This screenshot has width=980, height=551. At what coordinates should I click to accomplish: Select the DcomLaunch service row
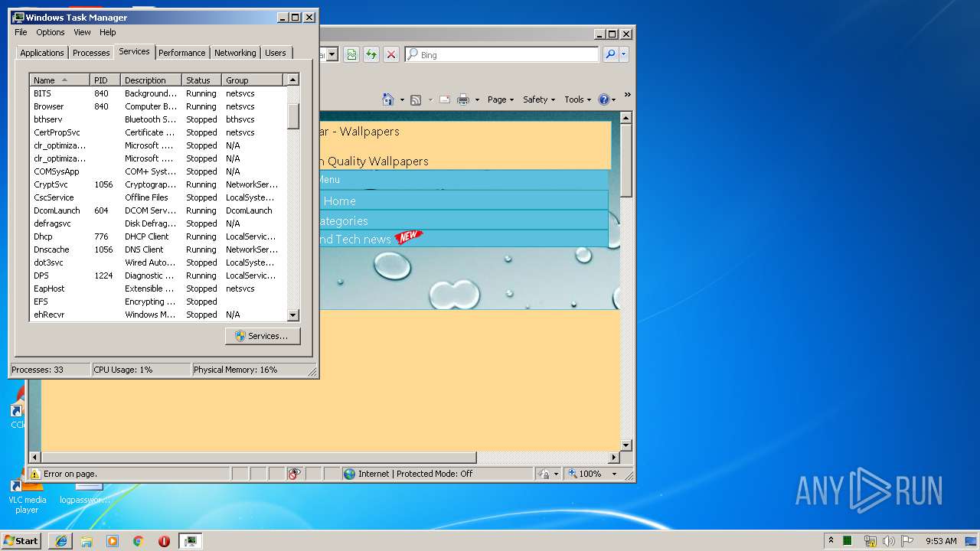(158, 210)
